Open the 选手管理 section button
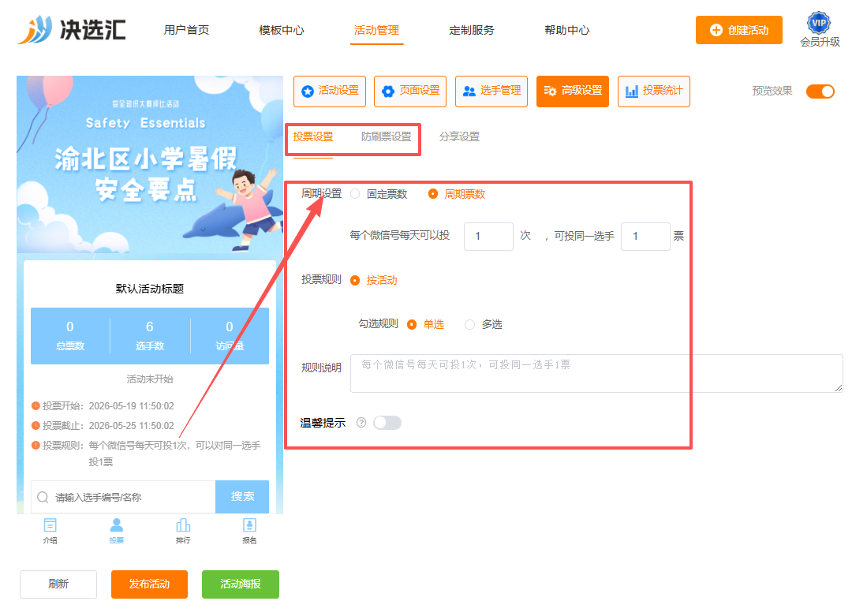This screenshot has height=616, width=867. tap(491, 91)
